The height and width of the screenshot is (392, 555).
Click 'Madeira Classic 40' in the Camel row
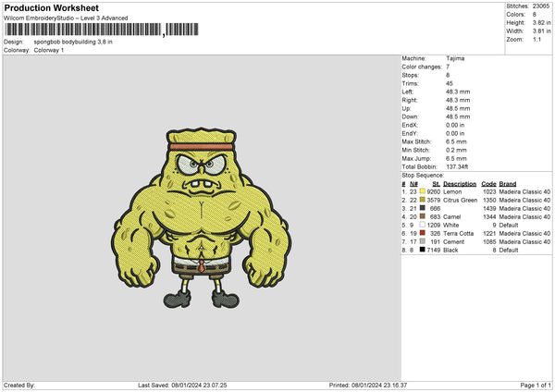(524, 217)
